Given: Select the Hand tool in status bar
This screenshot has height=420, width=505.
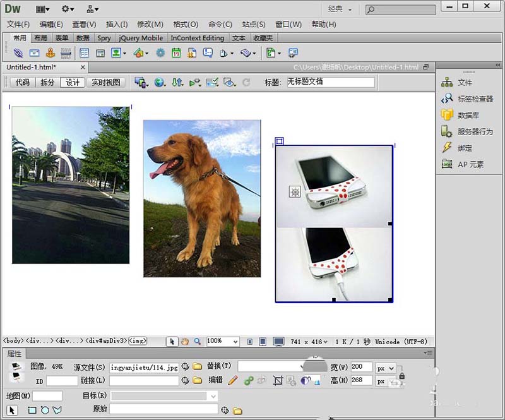Looking at the screenshot, I should pos(184,342).
